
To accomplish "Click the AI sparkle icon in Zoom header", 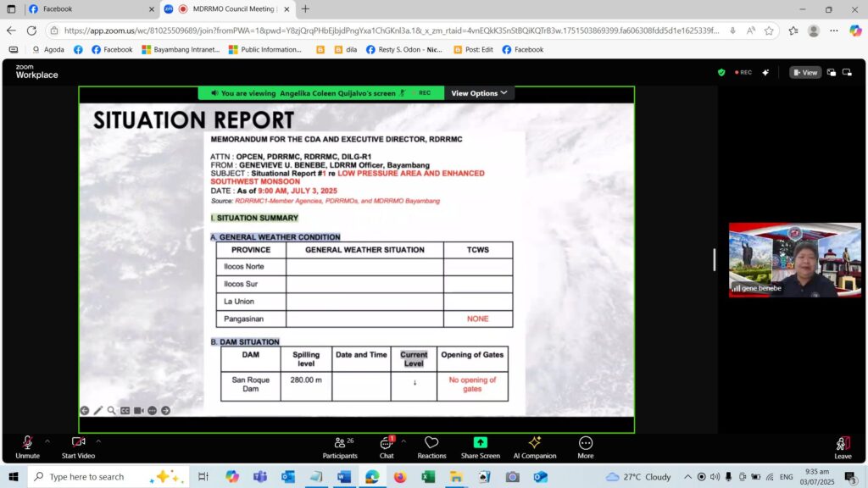I will point(765,73).
